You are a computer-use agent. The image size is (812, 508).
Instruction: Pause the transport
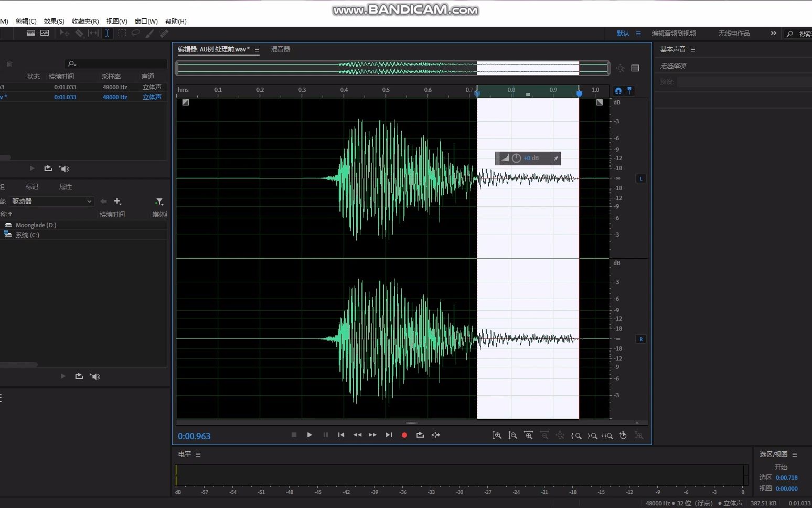click(x=326, y=435)
